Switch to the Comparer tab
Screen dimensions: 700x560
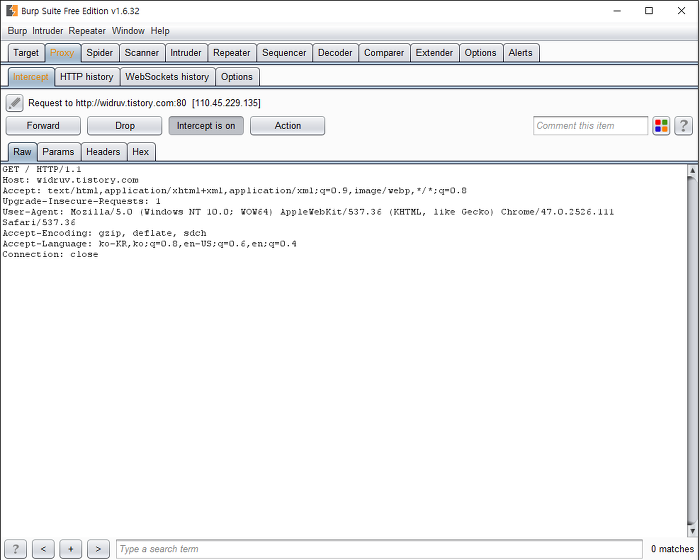point(384,53)
